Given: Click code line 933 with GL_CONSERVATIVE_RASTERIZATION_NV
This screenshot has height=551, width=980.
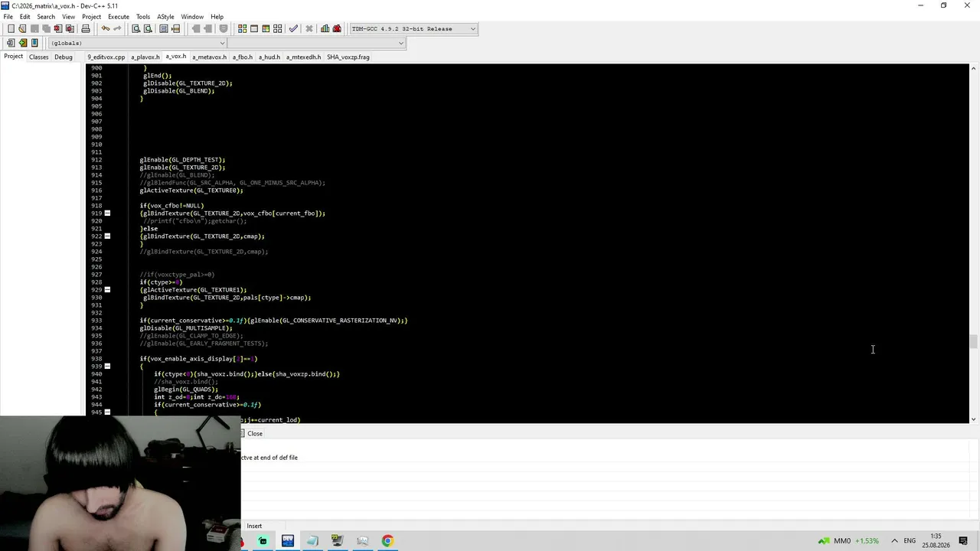Looking at the screenshot, I should pyautogui.click(x=273, y=320).
